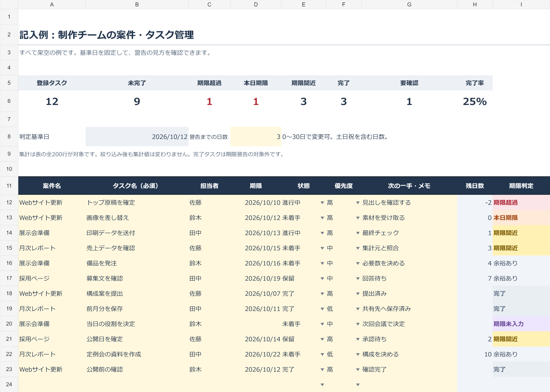Select column G header
Viewport: 550px width, 392px height.
tap(409, 5)
